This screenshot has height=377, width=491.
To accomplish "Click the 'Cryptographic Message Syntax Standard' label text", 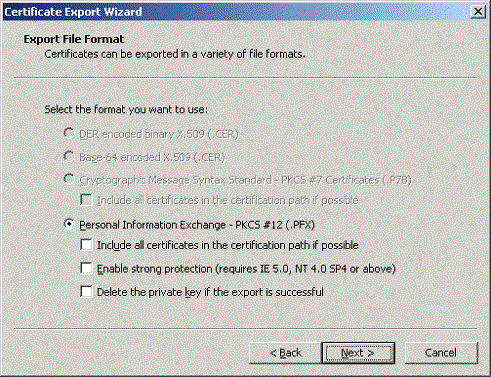I will (x=245, y=180).
